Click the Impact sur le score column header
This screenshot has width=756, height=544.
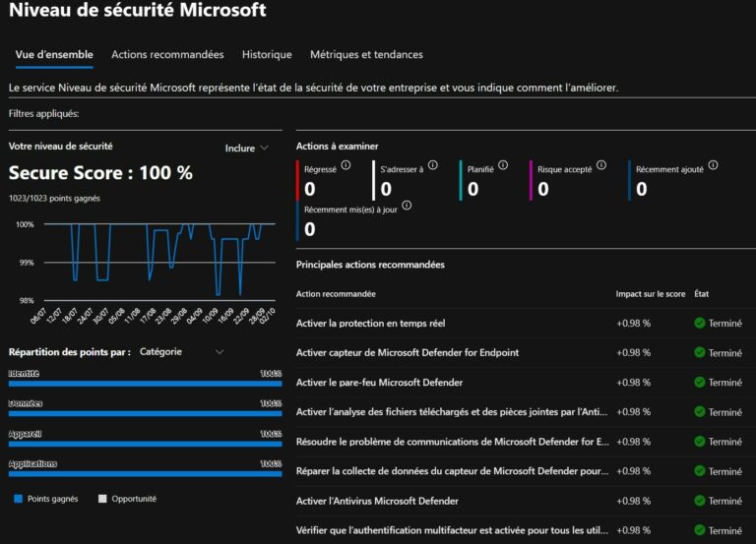coord(650,294)
